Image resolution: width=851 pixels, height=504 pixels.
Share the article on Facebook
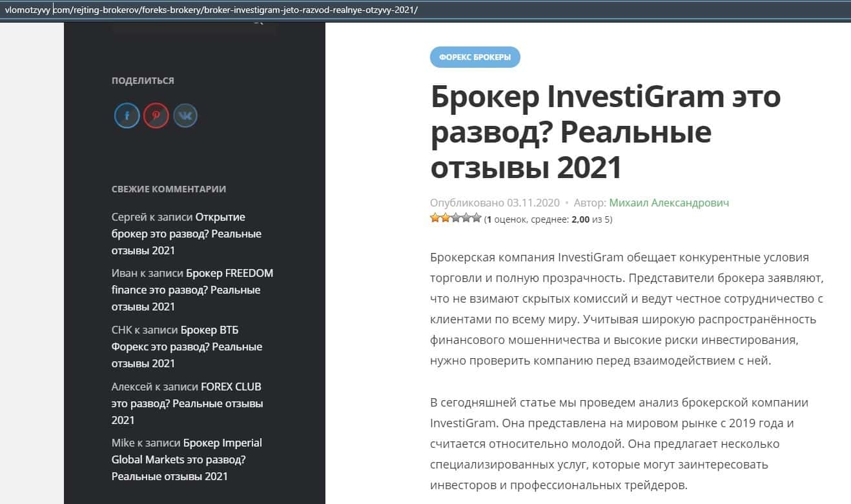(x=127, y=116)
